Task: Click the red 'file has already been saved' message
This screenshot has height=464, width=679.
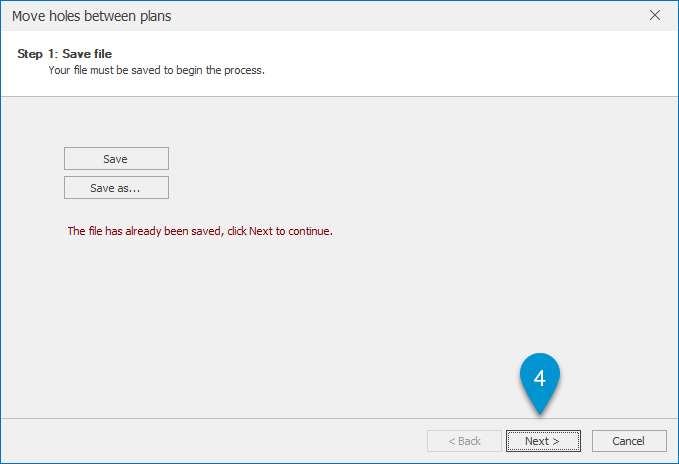Action: coord(200,231)
